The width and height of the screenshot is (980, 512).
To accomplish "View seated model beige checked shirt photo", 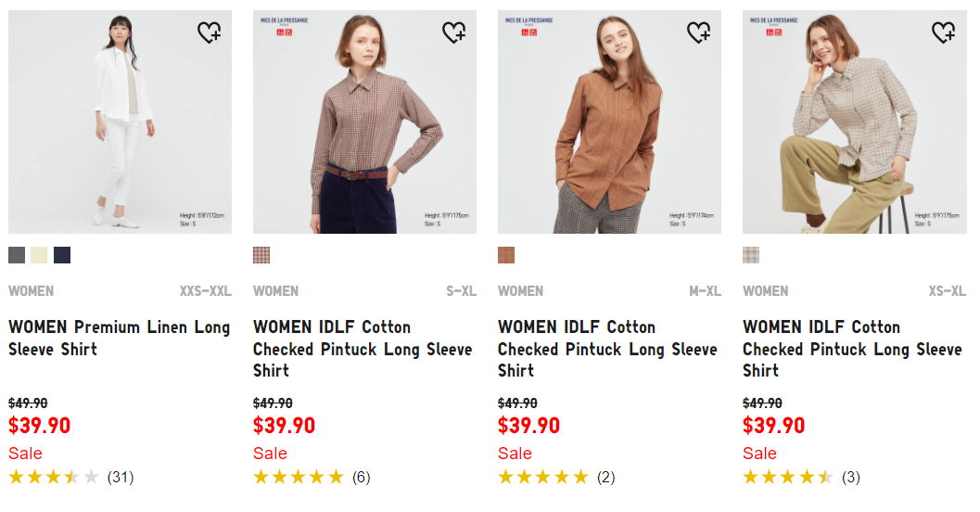I will click(855, 122).
